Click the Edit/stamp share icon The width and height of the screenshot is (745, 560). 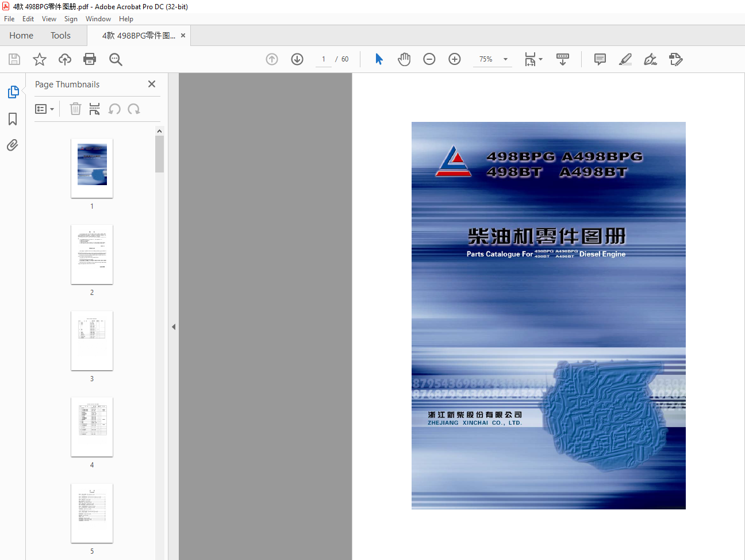click(676, 59)
